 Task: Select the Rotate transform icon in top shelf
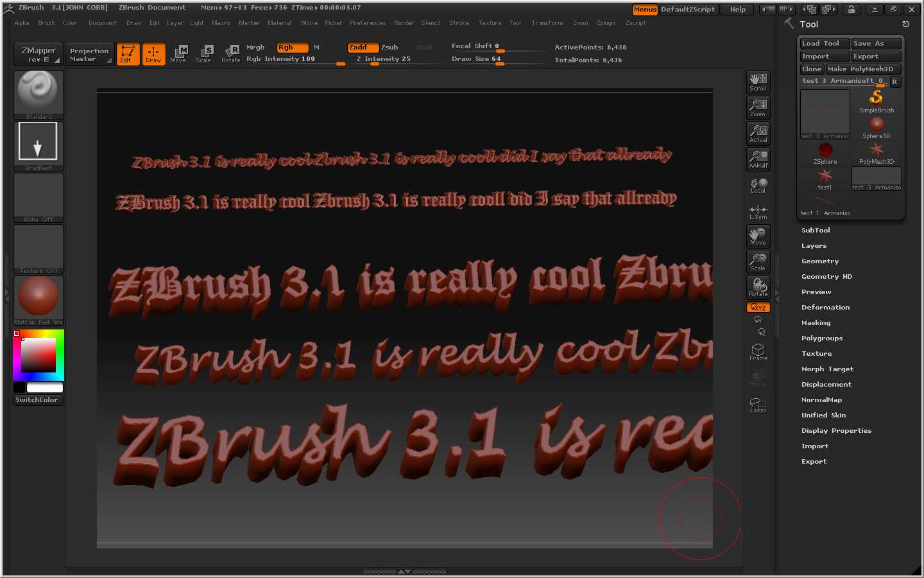coord(230,54)
